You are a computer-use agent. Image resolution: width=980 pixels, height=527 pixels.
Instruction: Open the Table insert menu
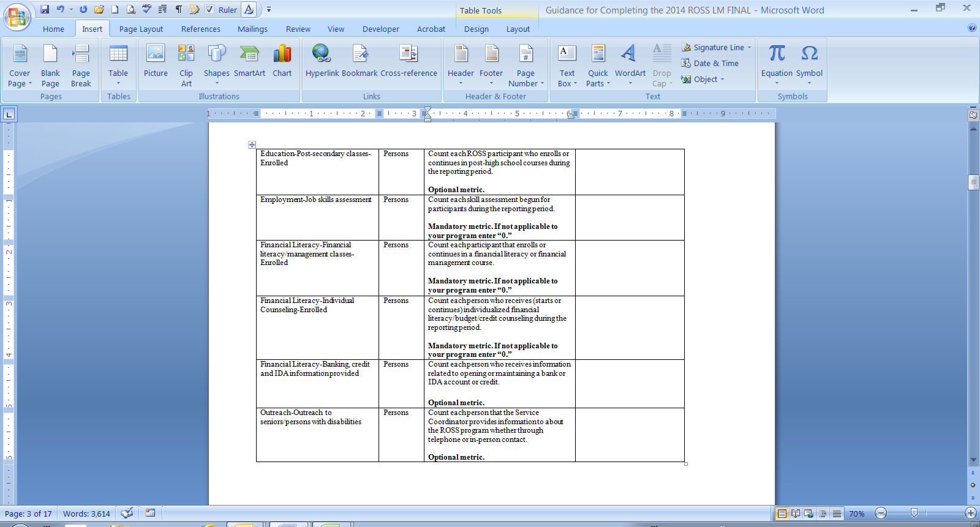pyautogui.click(x=118, y=65)
